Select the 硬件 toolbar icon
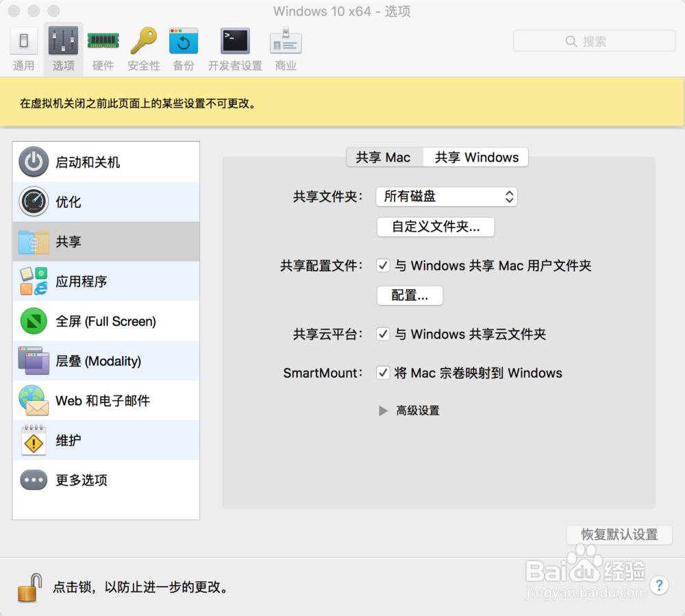The image size is (685, 616). coord(103,47)
